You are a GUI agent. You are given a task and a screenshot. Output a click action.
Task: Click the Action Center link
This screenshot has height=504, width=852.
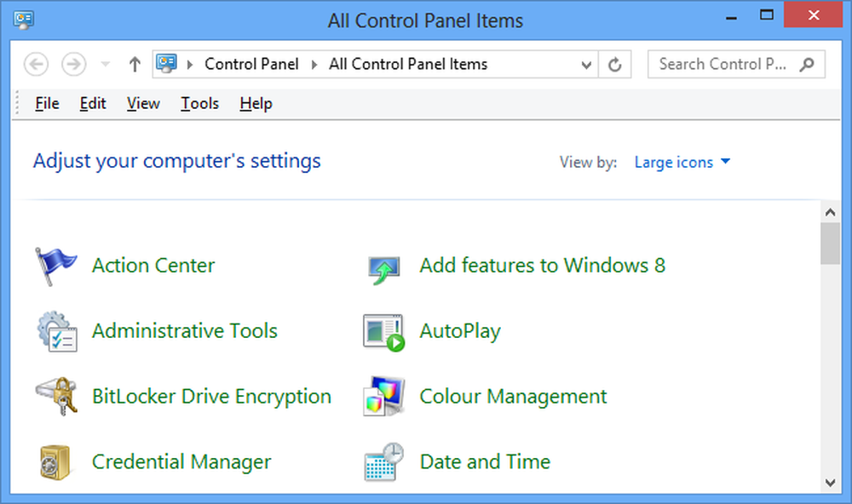pos(153,266)
